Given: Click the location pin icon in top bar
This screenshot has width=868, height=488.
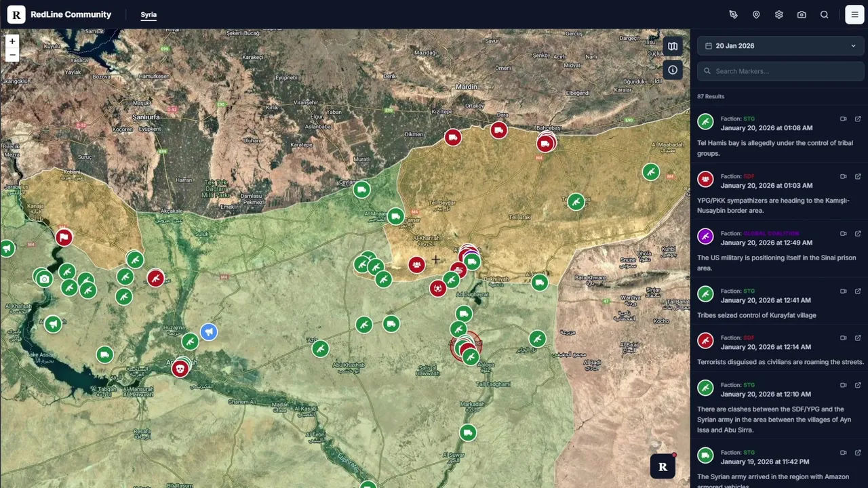Looking at the screenshot, I should (756, 14).
